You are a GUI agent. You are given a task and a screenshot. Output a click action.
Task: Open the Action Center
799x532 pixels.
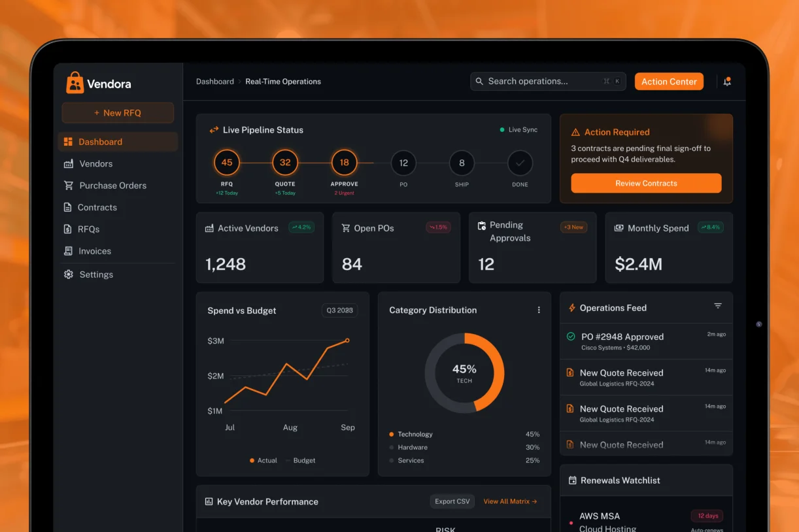669,82
